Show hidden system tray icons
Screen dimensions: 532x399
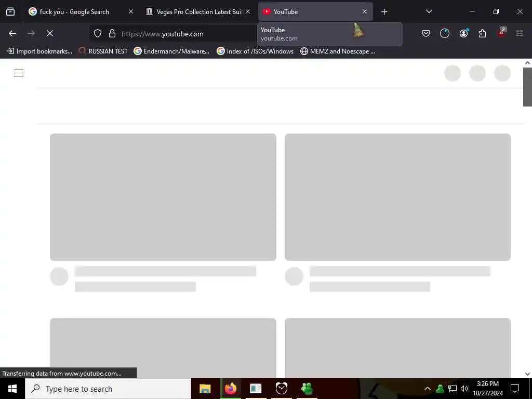coord(428,389)
